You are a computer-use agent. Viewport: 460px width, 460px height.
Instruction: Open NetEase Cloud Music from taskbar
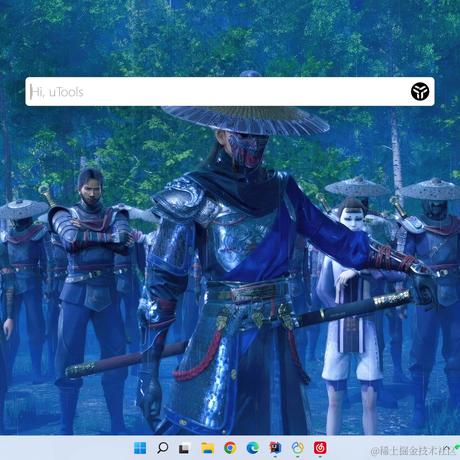[320, 448]
